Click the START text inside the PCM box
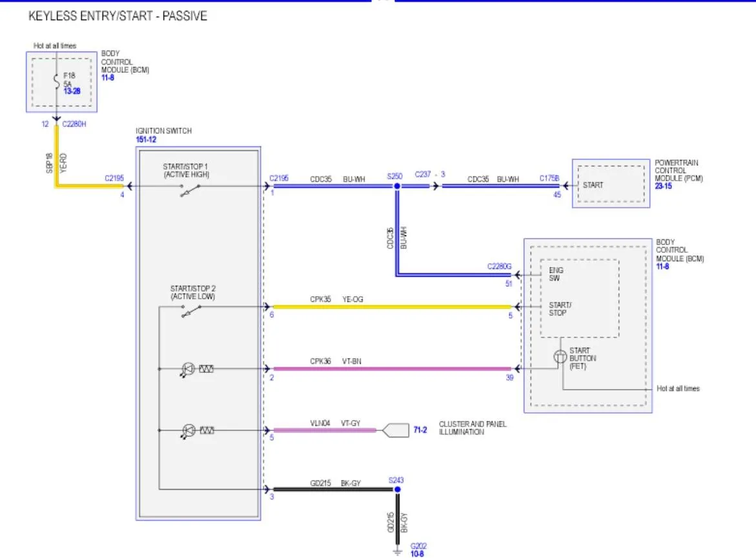 click(x=593, y=185)
